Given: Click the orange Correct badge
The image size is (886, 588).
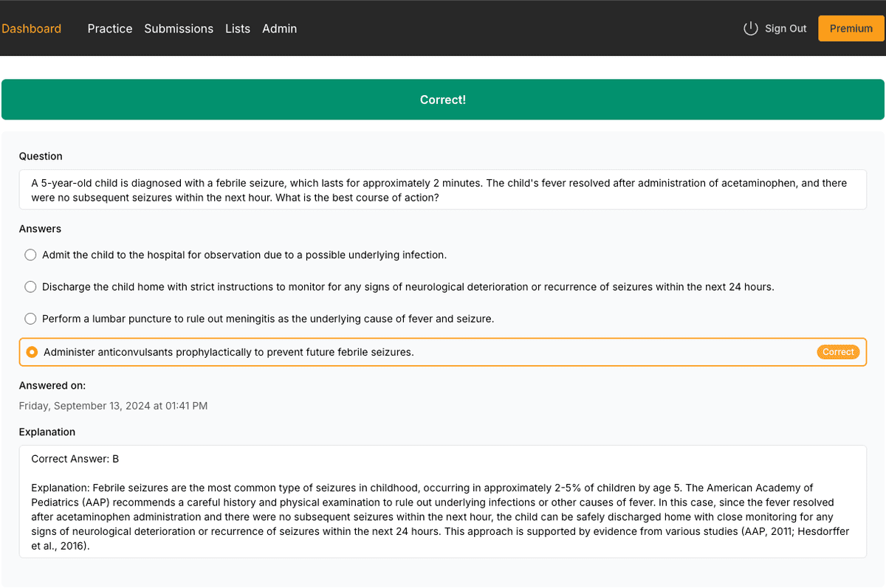Looking at the screenshot, I should pyautogui.click(x=838, y=352).
